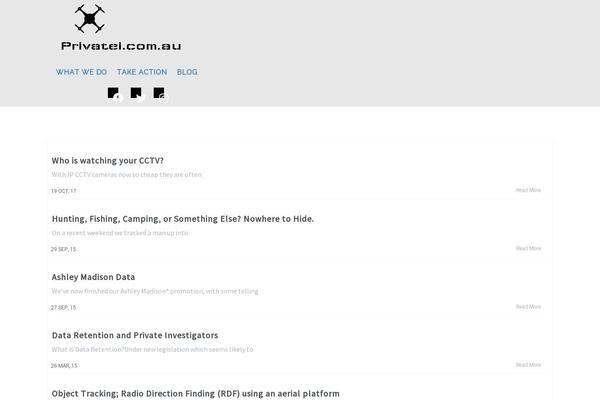
Task: Click the date '19 OCT, 17'
Action: 64,191
